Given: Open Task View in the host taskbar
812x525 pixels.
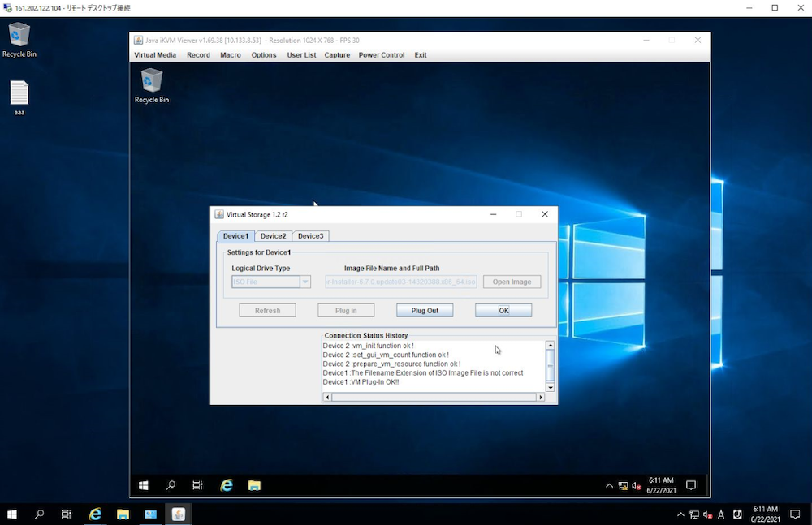Looking at the screenshot, I should [67, 514].
